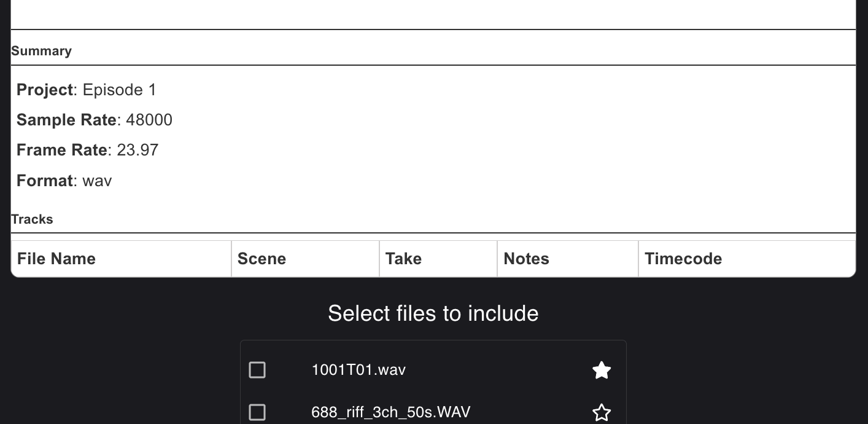Select the 688_riff_3ch_50s.WAV file name
The height and width of the screenshot is (424, 868).
390,412
